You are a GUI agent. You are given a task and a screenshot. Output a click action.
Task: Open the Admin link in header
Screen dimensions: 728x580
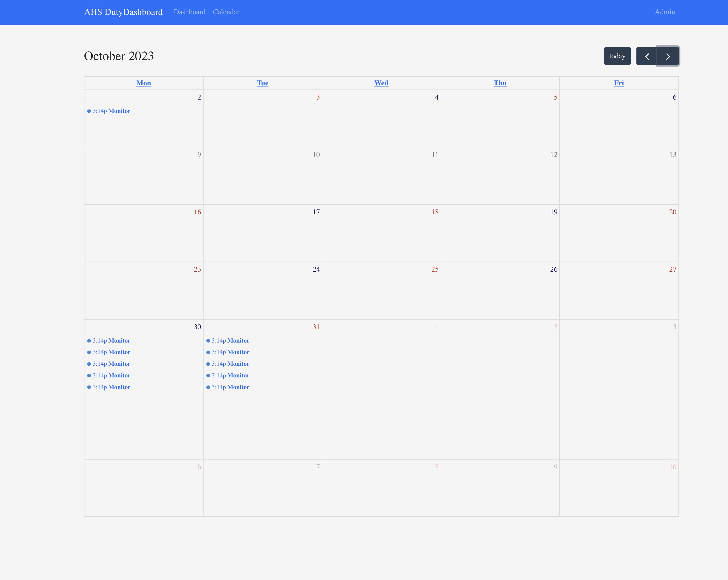click(664, 12)
